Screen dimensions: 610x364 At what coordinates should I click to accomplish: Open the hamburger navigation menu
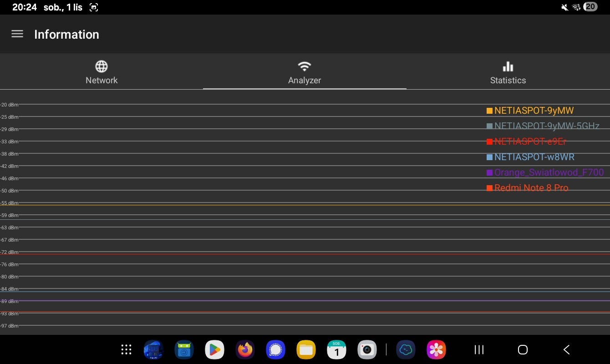17,34
